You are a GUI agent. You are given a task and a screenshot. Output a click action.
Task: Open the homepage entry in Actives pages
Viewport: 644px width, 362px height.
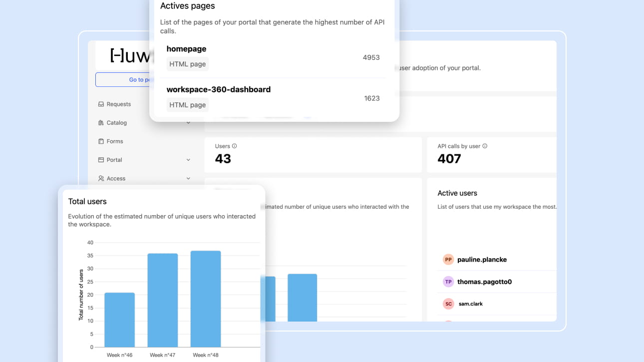point(186,49)
